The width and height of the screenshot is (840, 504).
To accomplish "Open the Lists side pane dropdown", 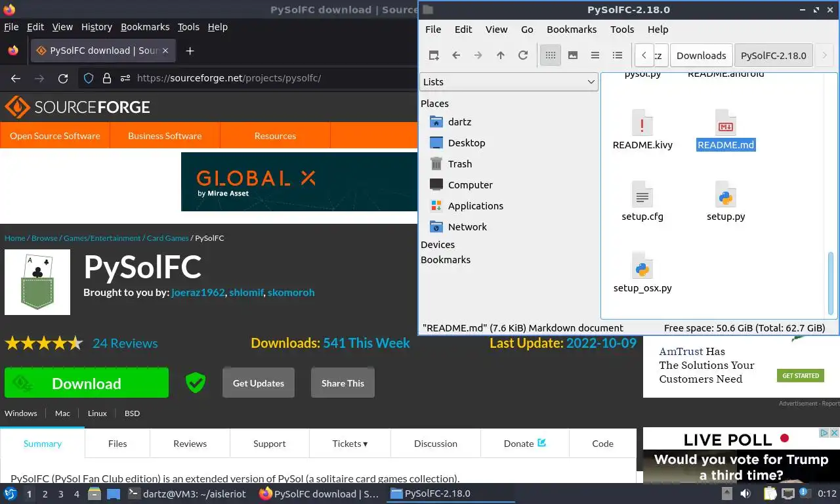I will (508, 81).
